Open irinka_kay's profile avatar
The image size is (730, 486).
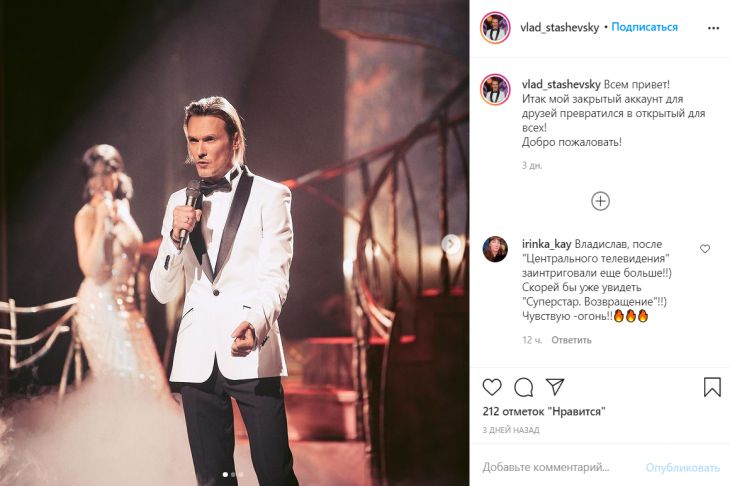495,249
